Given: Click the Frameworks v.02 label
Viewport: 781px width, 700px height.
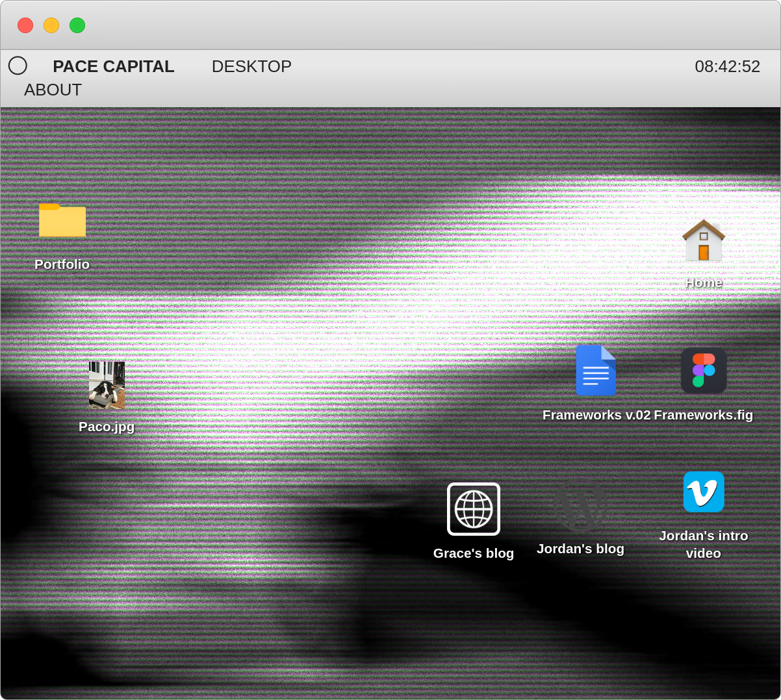Looking at the screenshot, I should click(x=596, y=415).
